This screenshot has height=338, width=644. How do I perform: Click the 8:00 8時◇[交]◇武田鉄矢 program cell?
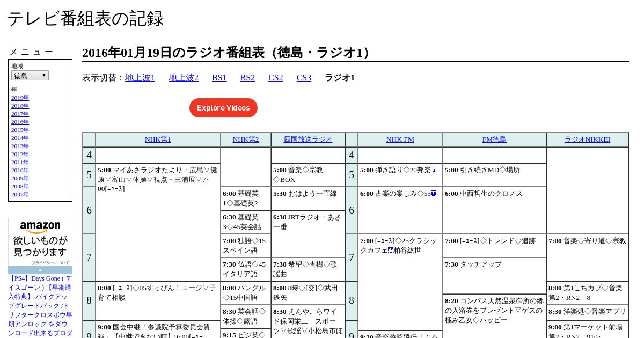(x=308, y=293)
